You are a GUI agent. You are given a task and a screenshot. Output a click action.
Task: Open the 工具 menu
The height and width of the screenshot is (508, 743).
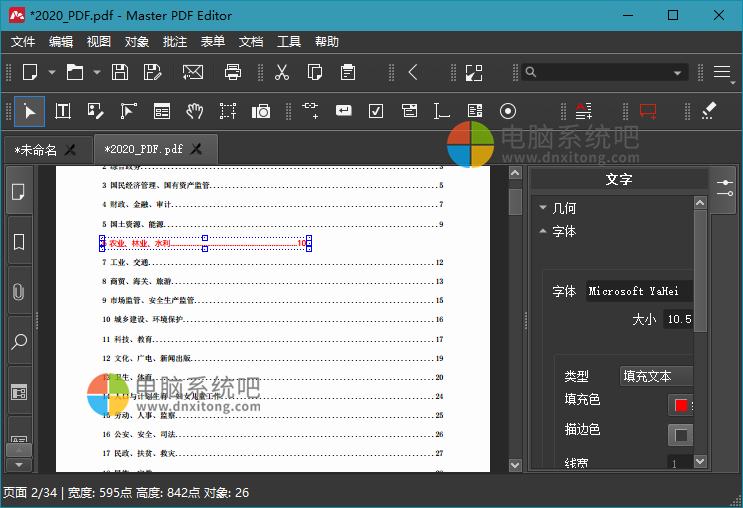click(x=289, y=42)
